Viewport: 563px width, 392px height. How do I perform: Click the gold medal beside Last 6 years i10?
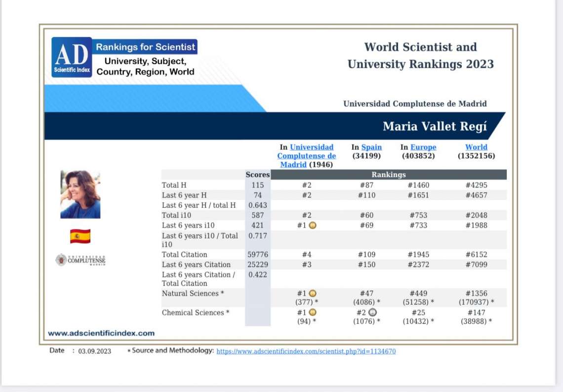pos(313,226)
